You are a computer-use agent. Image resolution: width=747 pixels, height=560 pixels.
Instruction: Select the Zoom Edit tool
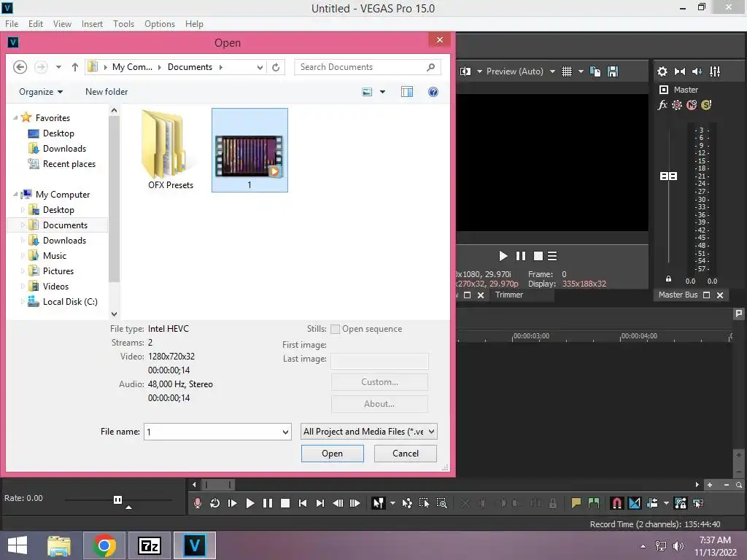click(441, 503)
